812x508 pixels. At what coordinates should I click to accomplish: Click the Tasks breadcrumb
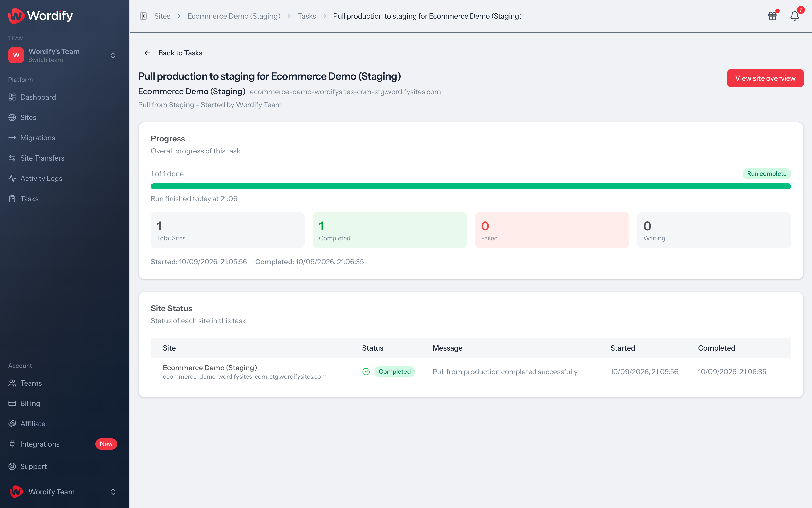click(x=307, y=16)
